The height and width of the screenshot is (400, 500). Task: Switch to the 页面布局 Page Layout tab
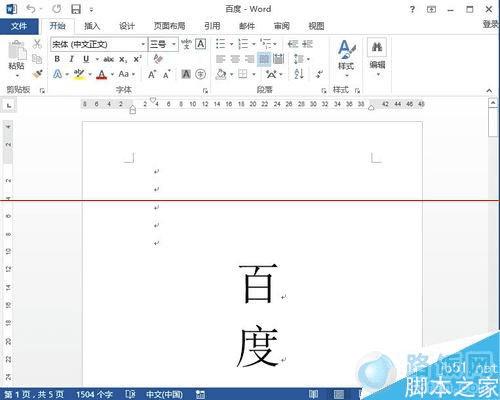pos(169,26)
